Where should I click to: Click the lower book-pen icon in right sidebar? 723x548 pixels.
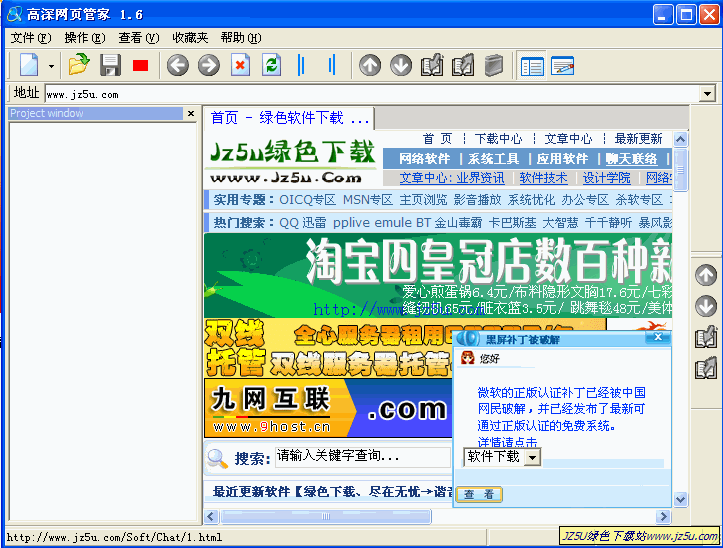pos(706,368)
